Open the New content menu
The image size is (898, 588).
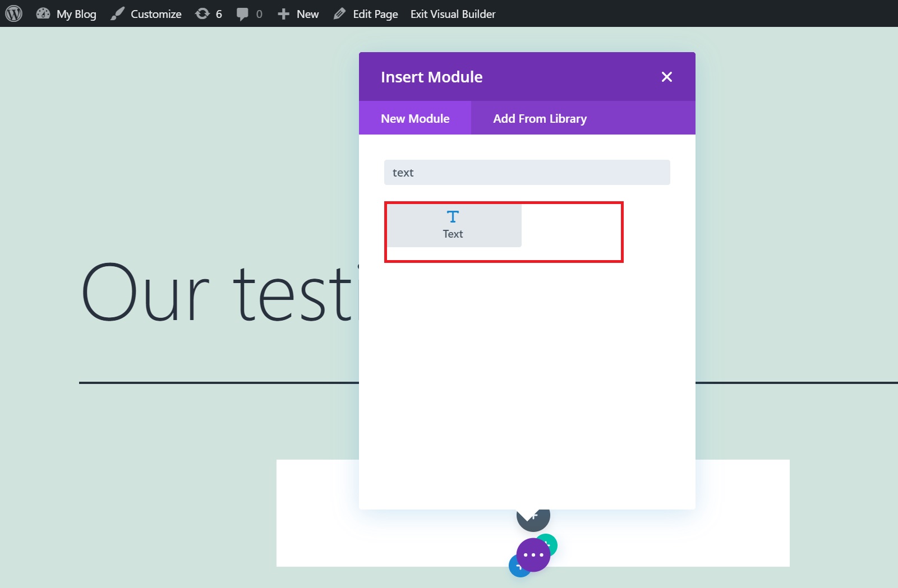298,14
